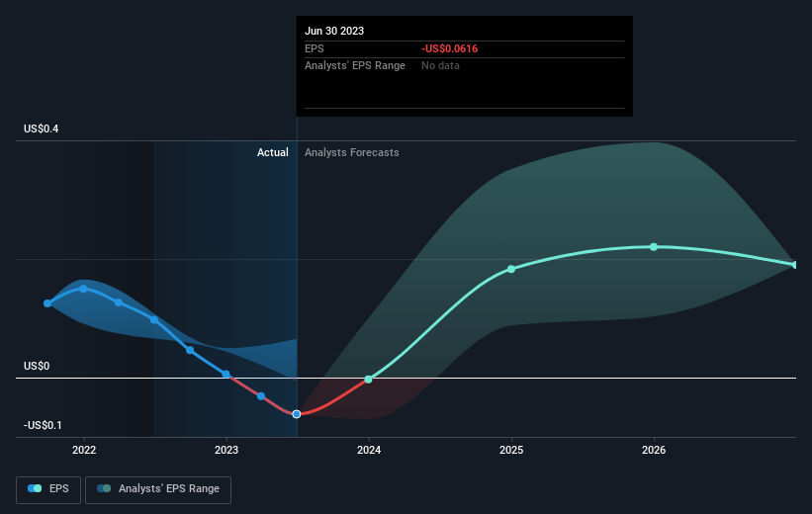Image resolution: width=812 pixels, height=514 pixels.
Task: Toggle the EPS legend series
Action: [48, 489]
